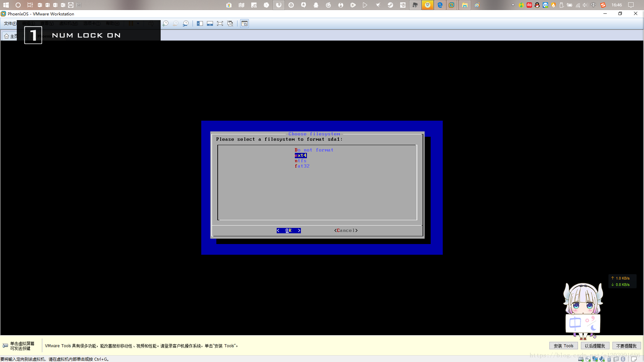Click the 以后提醒我 button
Viewport: 644px width, 362px height.
(595, 346)
